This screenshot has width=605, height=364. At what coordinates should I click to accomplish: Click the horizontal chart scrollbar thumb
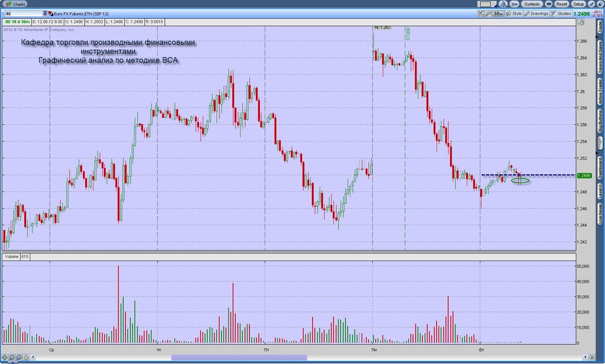coord(239,357)
